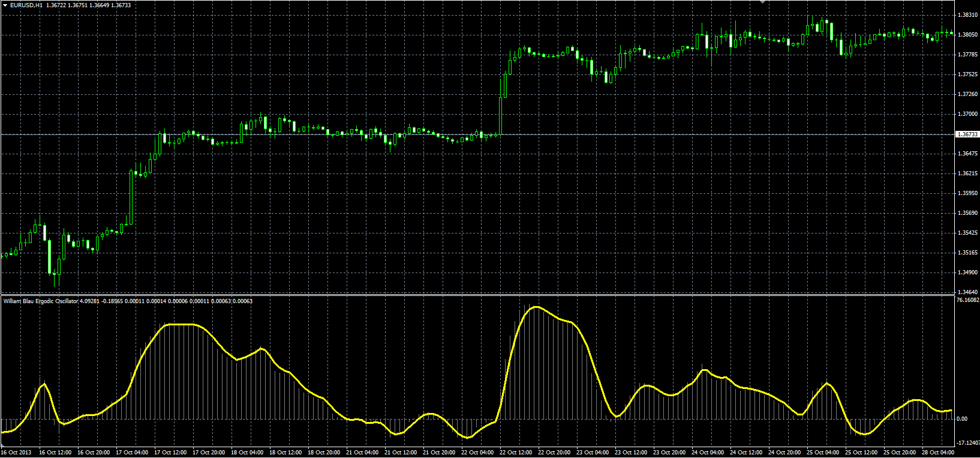Click time axis label 25 Oct 04:00
Screen dimensions: 980x458
[x=823, y=453]
